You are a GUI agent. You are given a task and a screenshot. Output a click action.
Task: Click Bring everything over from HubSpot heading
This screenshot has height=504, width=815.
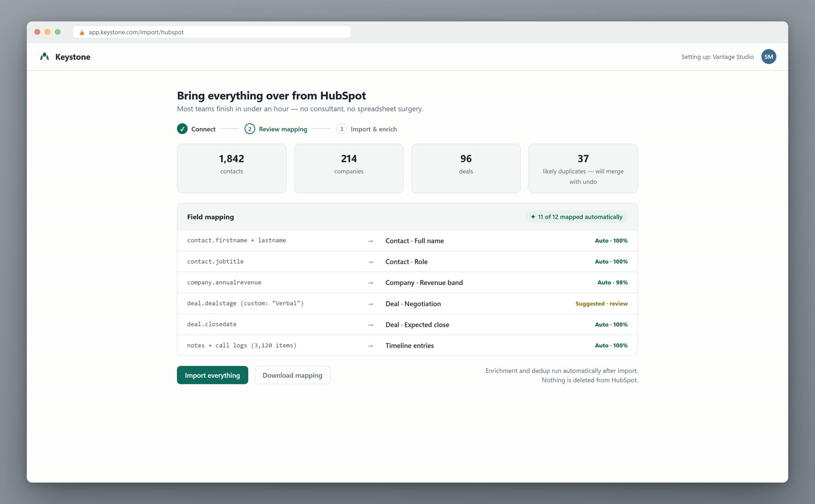click(271, 96)
